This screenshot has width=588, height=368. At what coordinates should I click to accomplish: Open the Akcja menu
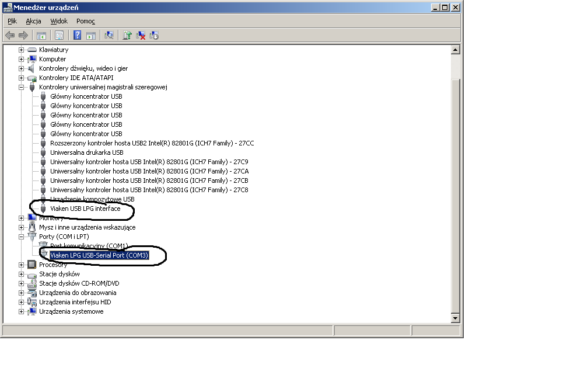[x=33, y=21]
